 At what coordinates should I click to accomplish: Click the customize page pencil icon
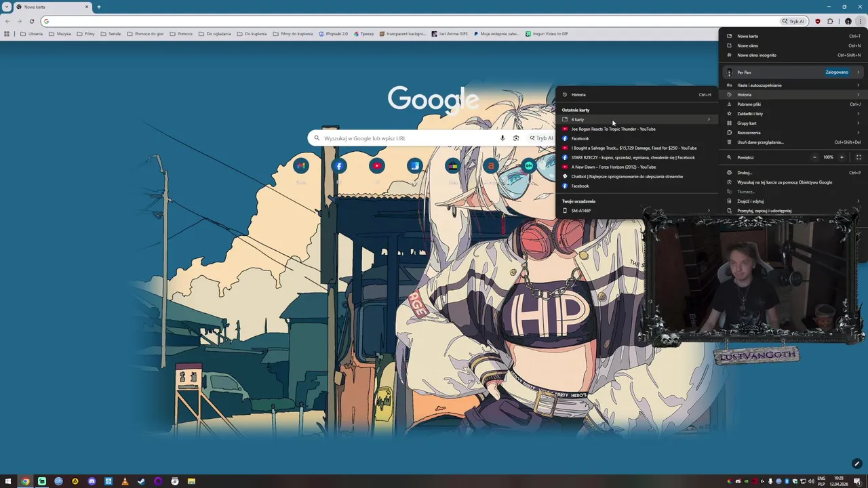(856, 464)
